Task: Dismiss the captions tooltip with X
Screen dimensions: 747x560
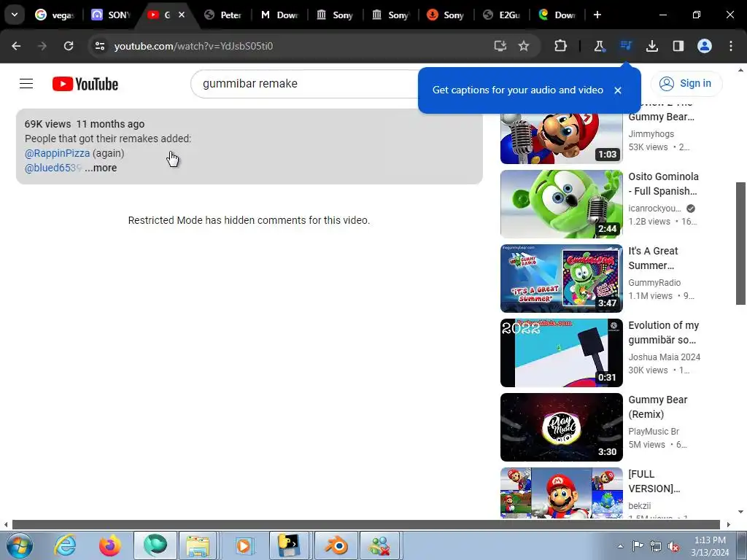Action: click(617, 90)
